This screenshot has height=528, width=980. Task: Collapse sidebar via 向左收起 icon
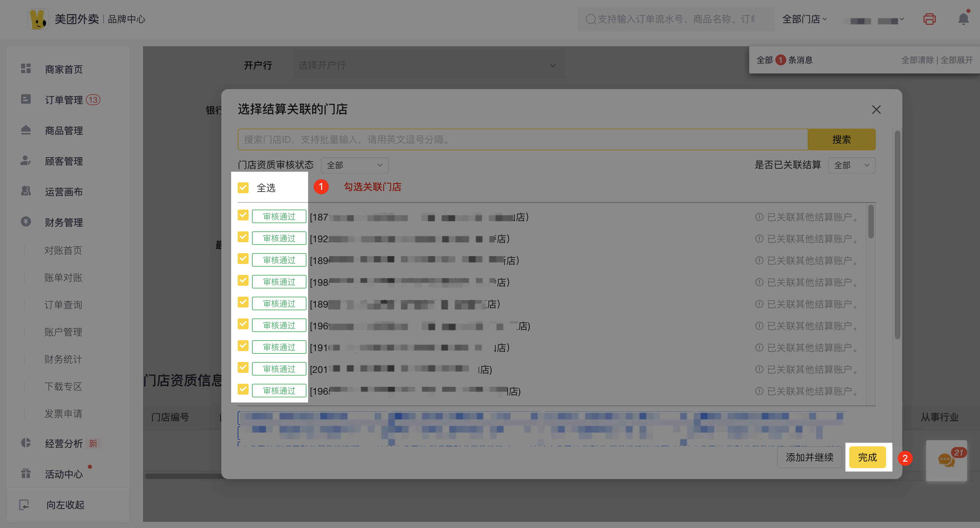(x=24, y=505)
